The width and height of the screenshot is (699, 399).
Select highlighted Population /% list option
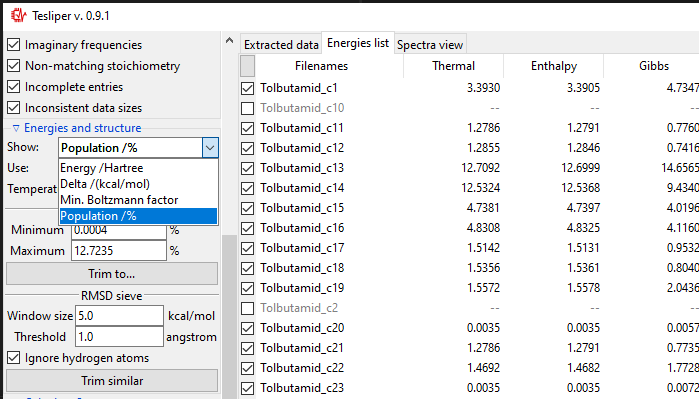click(x=138, y=216)
